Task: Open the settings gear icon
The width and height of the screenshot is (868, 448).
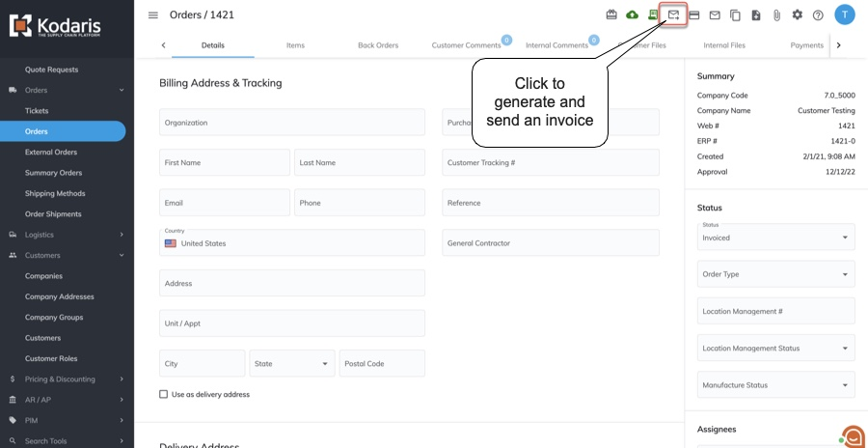Action: point(798,15)
